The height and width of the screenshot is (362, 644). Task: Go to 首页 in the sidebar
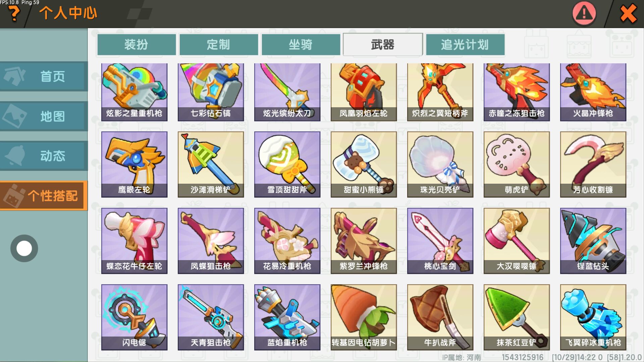pyautogui.click(x=44, y=76)
